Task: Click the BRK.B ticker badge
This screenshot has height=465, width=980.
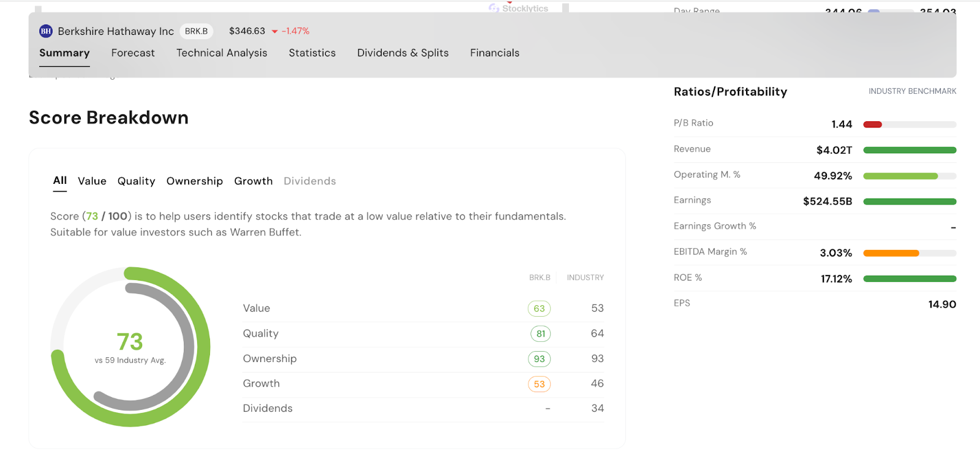Action: (196, 31)
